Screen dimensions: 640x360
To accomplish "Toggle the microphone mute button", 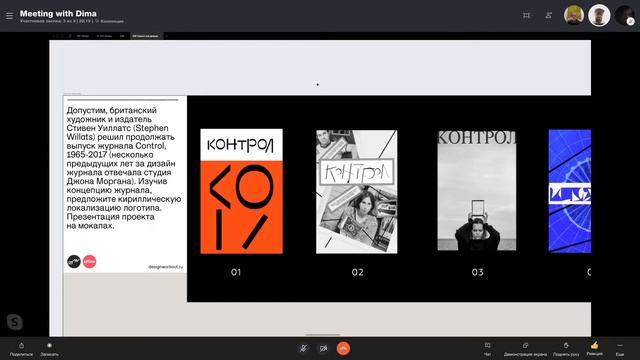I will (303, 349).
